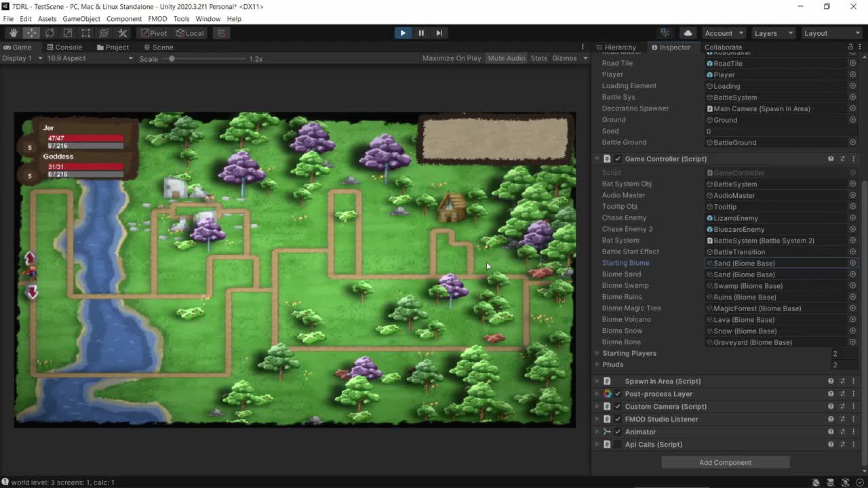Pick object for Tooltip Obj field

852,207
